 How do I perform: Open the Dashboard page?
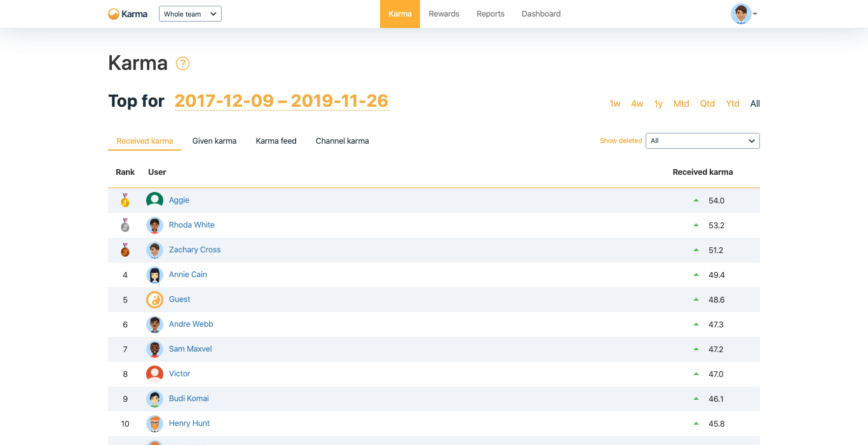tap(541, 14)
